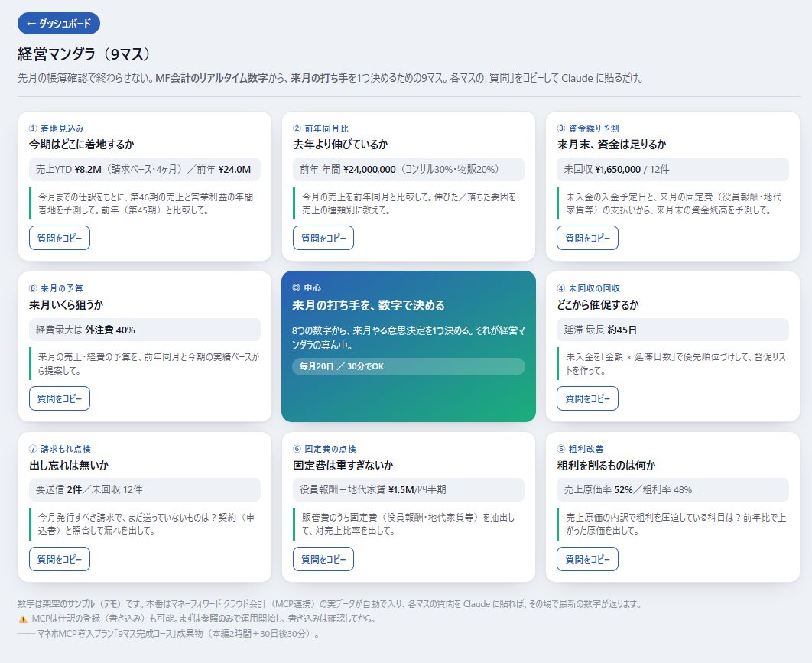Click the 経営マンダラ（9マス） page heading

click(x=84, y=54)
